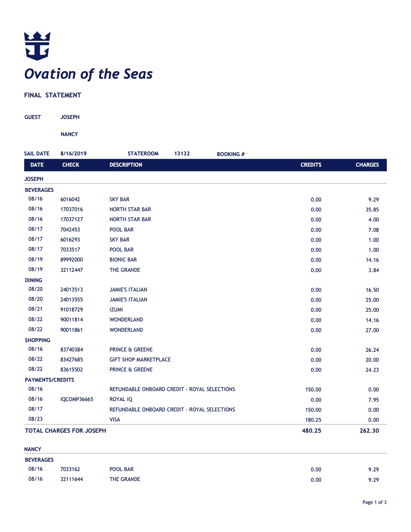411x532 pixels.
Task: Select the sail date 8/16/2019
Action: (x=73, y=153)
